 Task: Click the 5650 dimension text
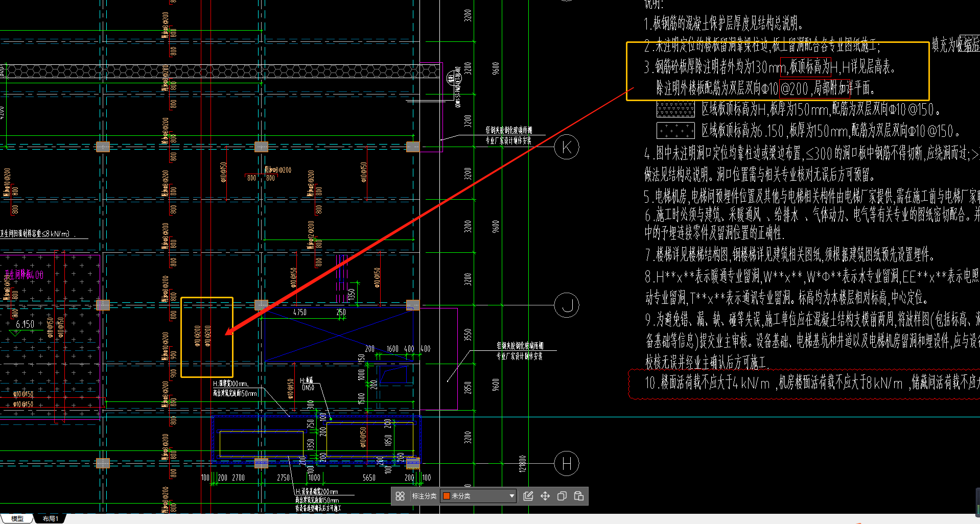click(x=369, y=478)
